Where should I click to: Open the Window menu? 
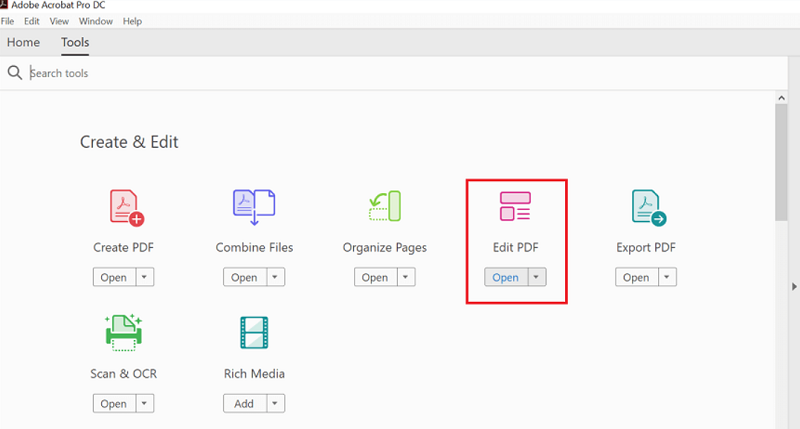96,21
